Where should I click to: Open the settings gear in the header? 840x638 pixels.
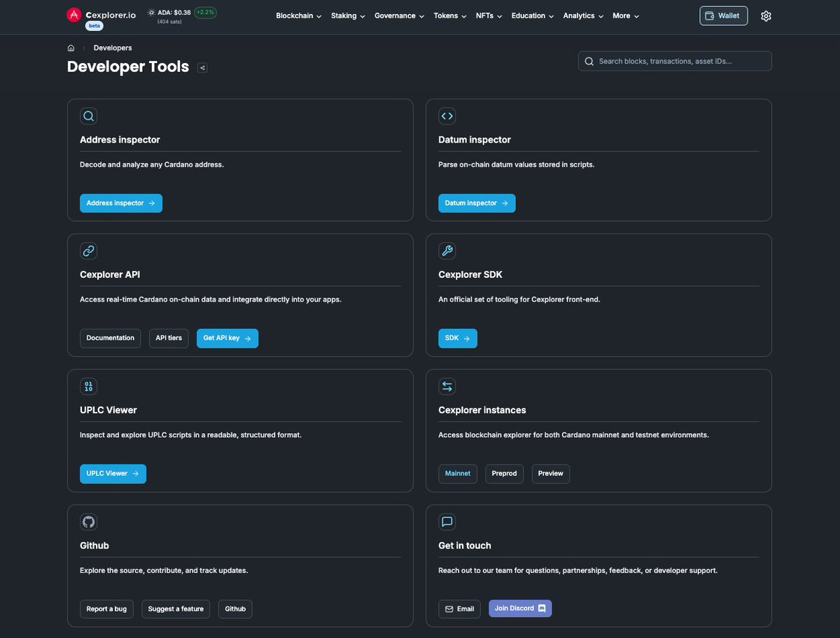coord(766,15)
